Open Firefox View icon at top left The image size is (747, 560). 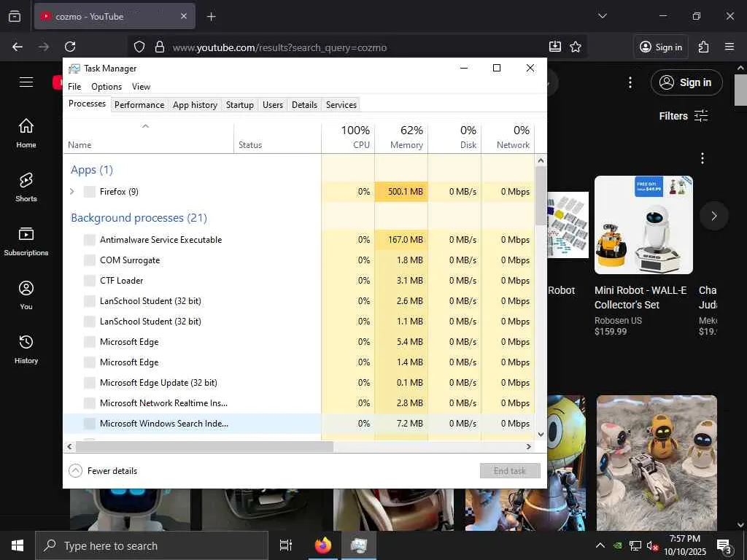point(15,16)
